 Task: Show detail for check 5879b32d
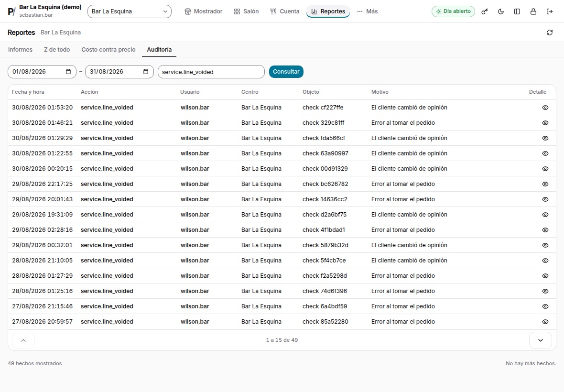545,245
